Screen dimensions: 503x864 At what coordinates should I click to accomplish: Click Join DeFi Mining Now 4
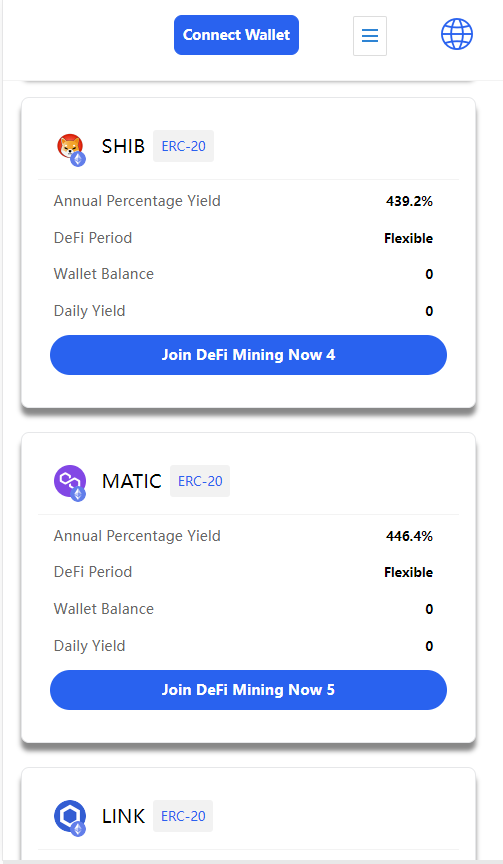[x=248, y=355]
